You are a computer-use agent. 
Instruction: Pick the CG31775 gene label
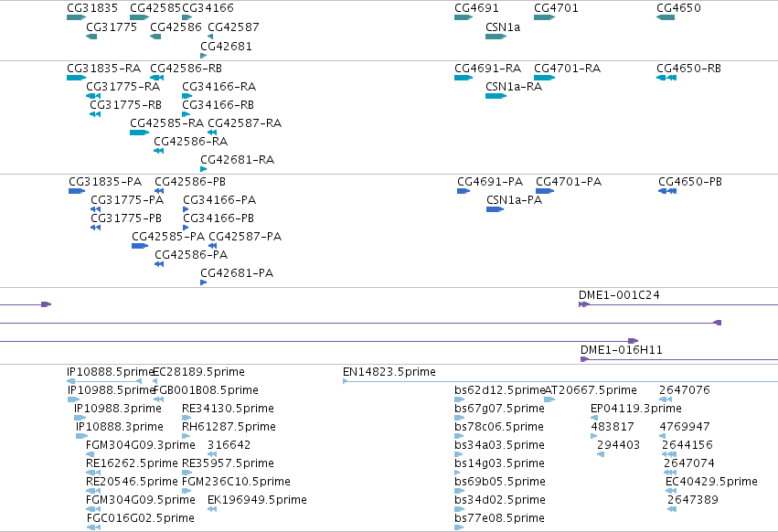112,27
